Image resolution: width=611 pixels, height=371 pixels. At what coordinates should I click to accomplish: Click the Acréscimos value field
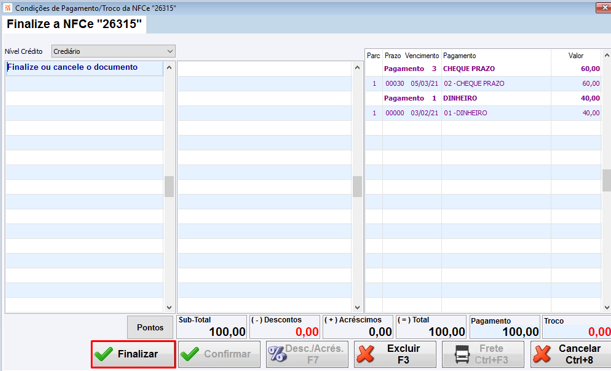(x=358, y=327)
